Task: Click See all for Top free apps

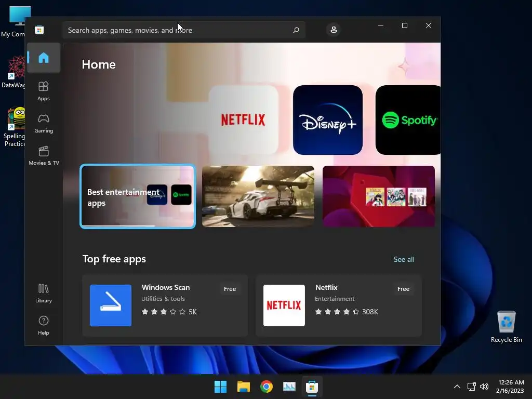Action: coord(404,259)
